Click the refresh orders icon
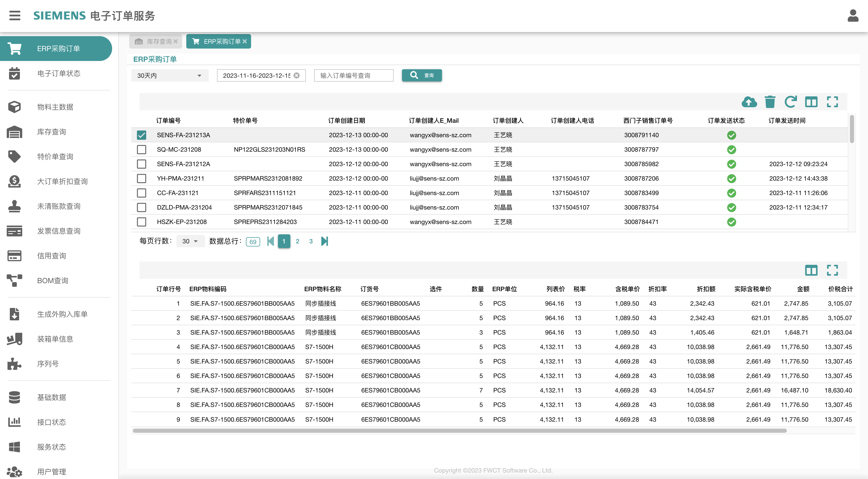868x479 pixels. point(791,102)
